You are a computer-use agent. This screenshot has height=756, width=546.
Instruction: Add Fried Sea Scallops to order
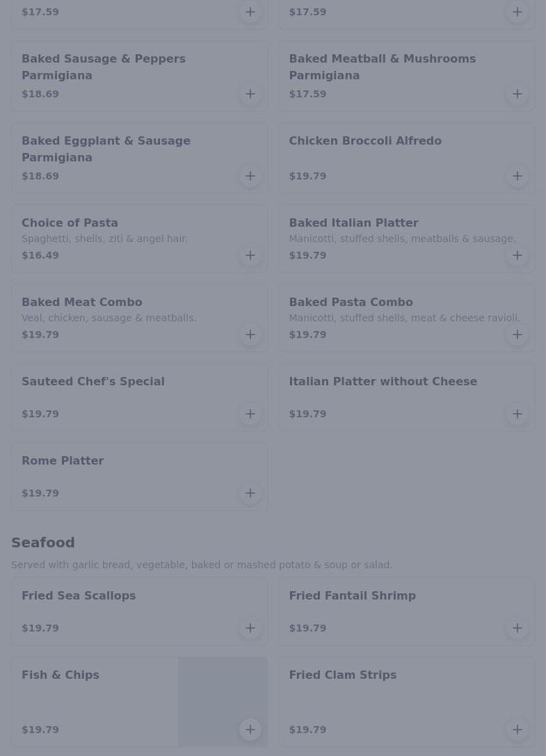250,628
